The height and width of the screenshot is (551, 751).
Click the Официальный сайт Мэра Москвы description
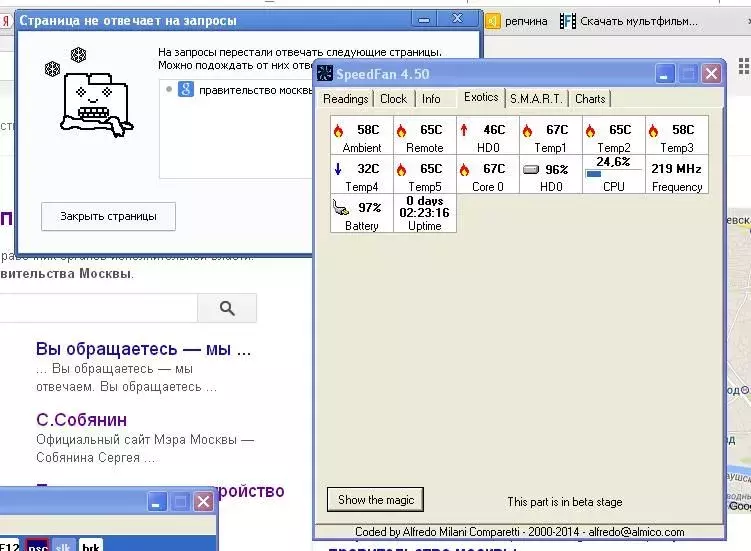click(x=145, y=448)
